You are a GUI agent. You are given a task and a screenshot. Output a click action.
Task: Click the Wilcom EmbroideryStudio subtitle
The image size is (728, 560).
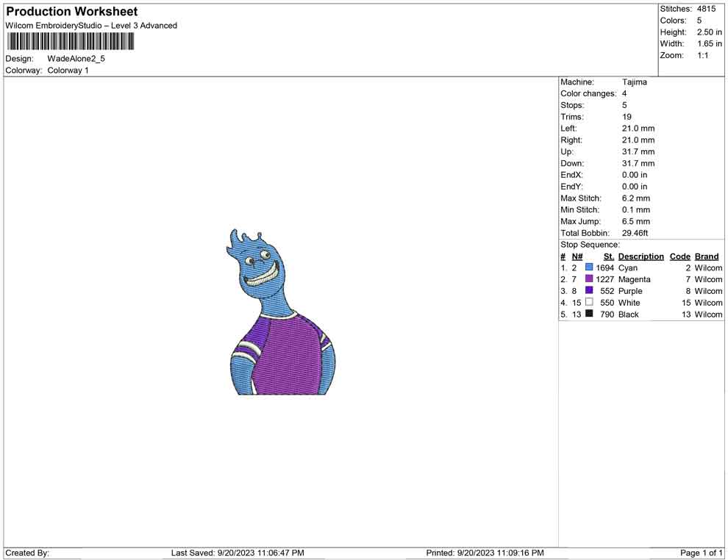coord(91,26)
